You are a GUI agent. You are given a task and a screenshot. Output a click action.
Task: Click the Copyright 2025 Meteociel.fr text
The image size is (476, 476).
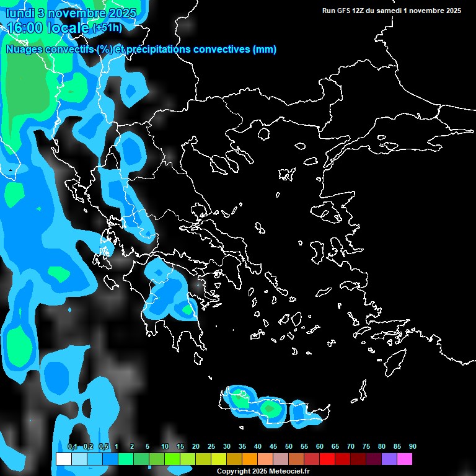click(263, 472)
